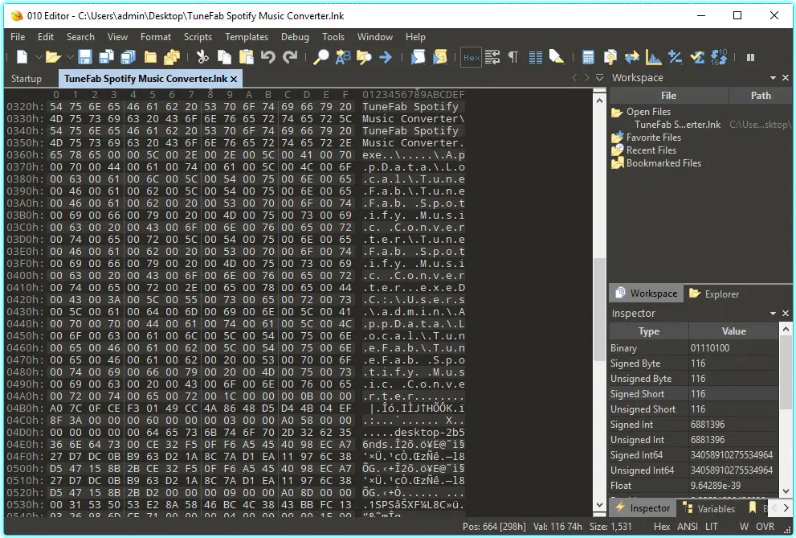Switch to the Explorer tab
The height and width of the screenshot is (538, 796).
[714, 293]
